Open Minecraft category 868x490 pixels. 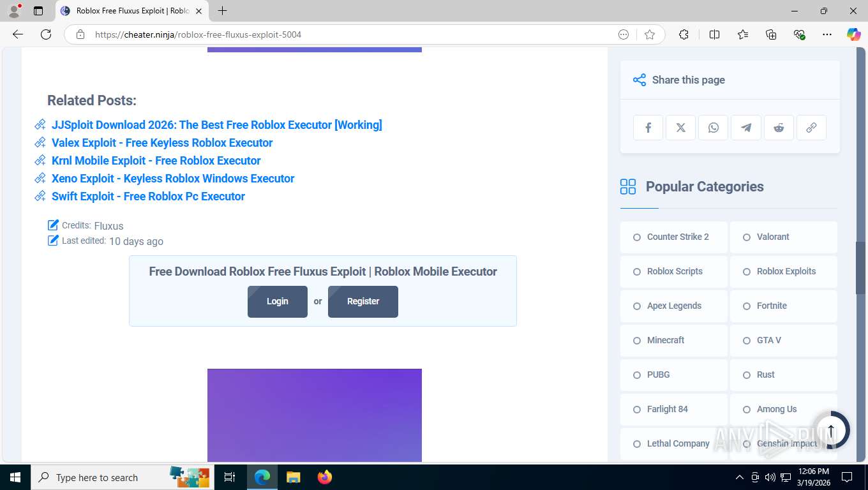tap(673, 340)
